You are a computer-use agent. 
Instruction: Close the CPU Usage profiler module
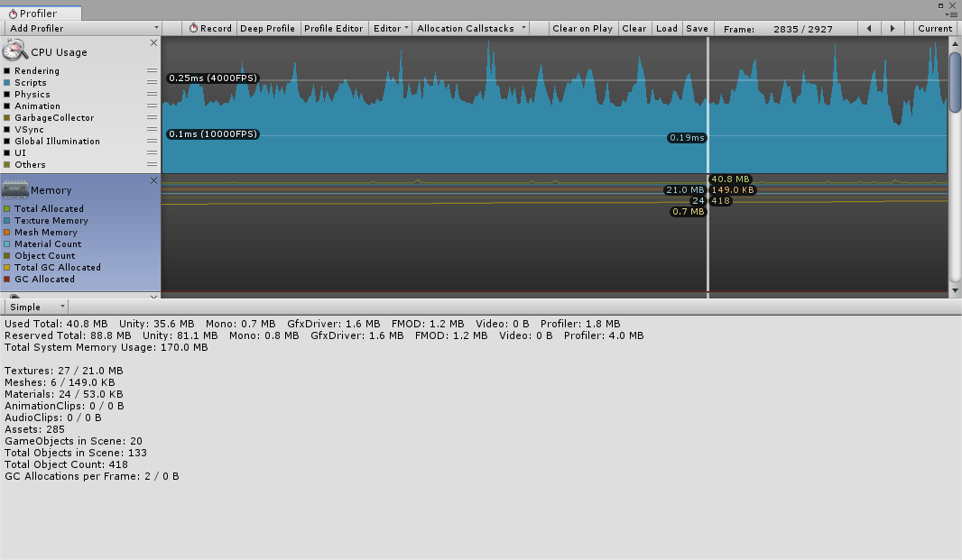click(x=154, y=43)
